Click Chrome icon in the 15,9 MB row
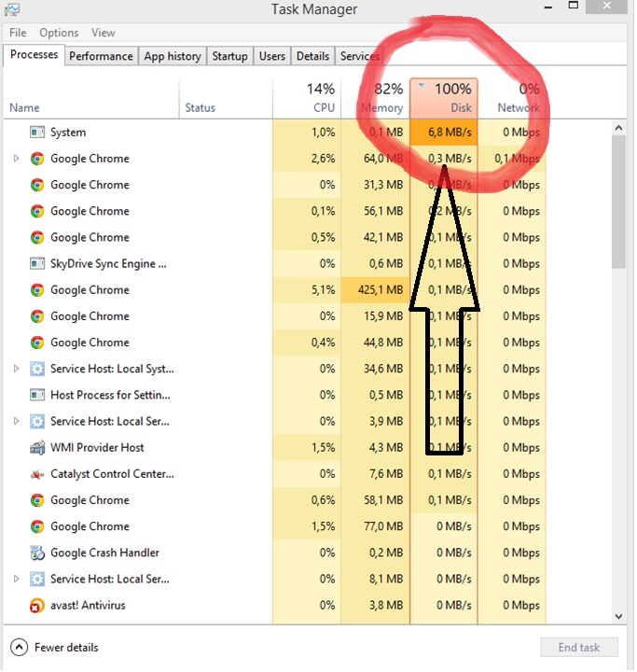The width and height of the screenshot is (637, 672). (x=37, y=316)
